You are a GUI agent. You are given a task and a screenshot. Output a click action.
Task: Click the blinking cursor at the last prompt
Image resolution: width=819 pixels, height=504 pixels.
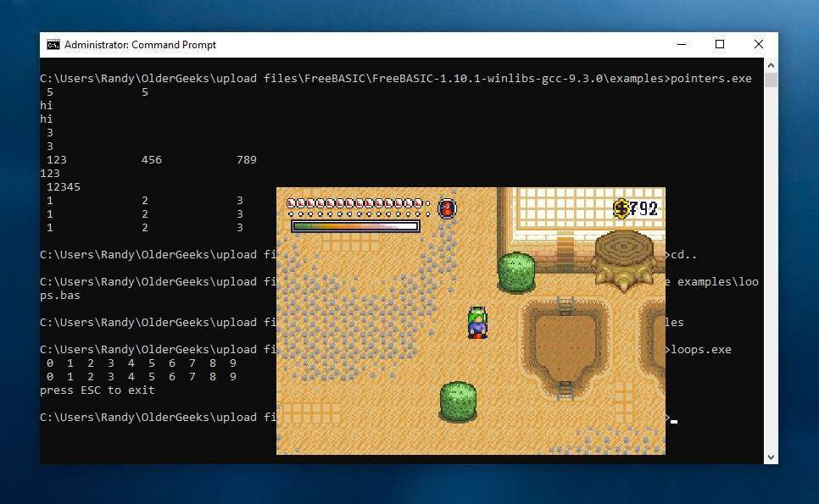(674, 422)
